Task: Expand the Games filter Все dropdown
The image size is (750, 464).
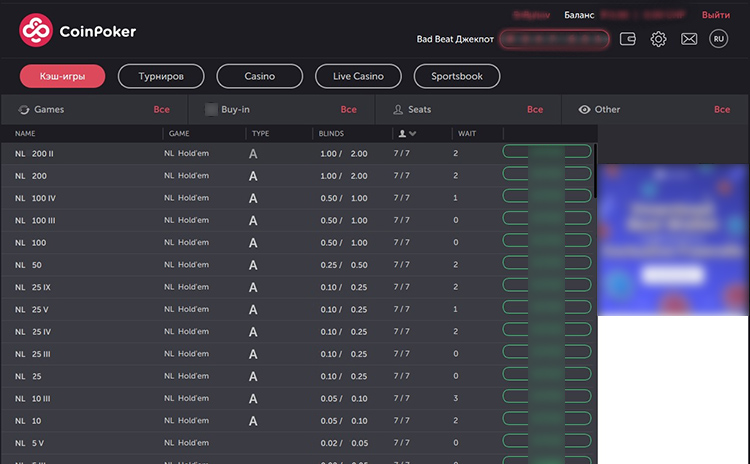Action: [161, 109]
